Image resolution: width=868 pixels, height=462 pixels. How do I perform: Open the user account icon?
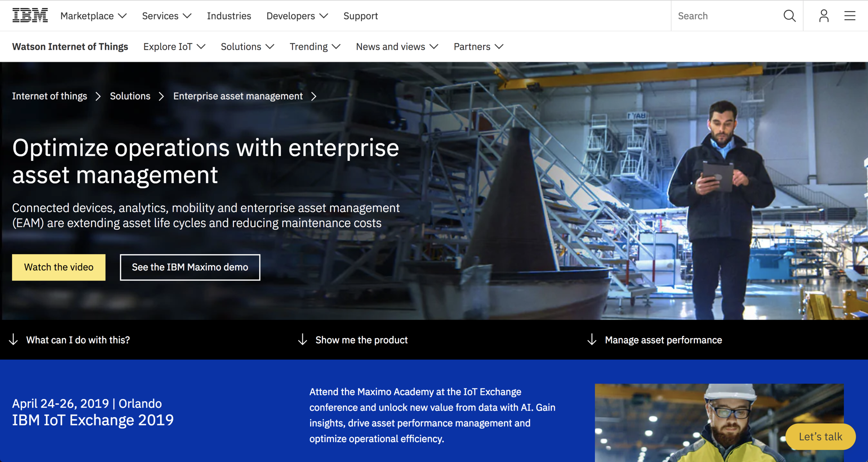click(x=824, y=16)
